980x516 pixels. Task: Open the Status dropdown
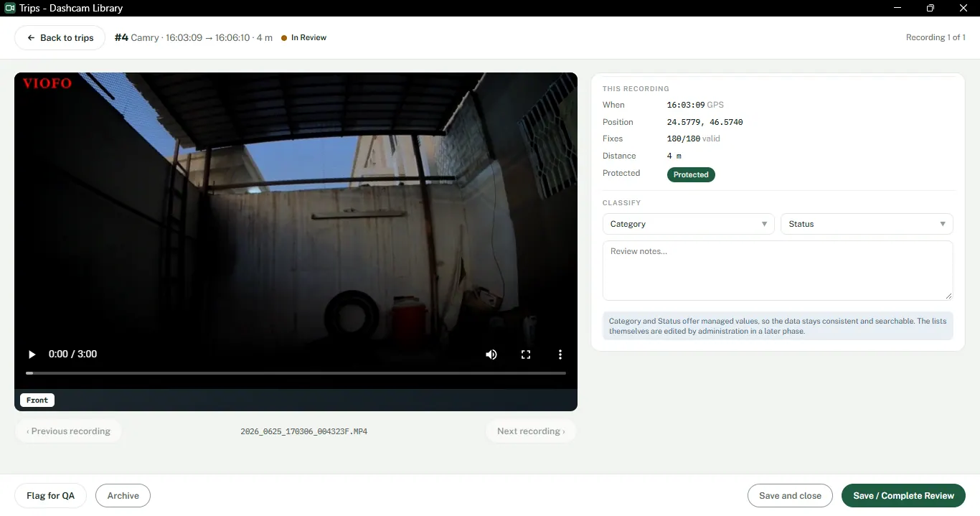pyautogui.click(x=867, y=224)
